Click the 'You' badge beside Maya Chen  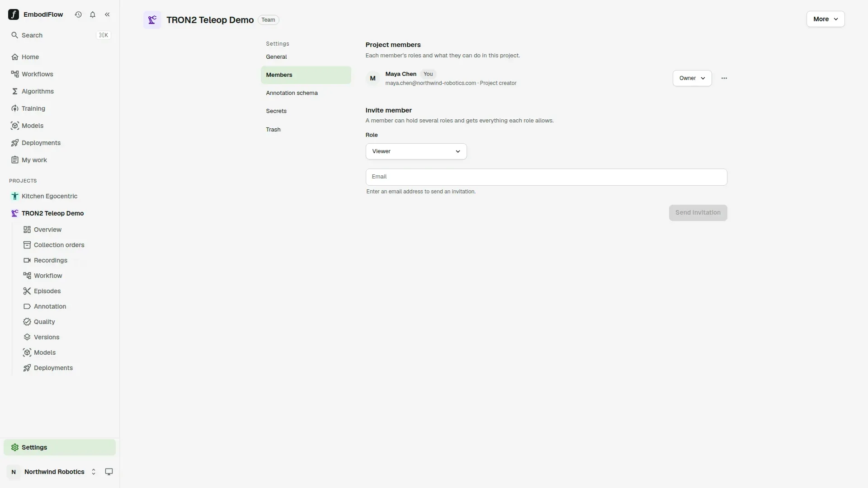point(428,74)
